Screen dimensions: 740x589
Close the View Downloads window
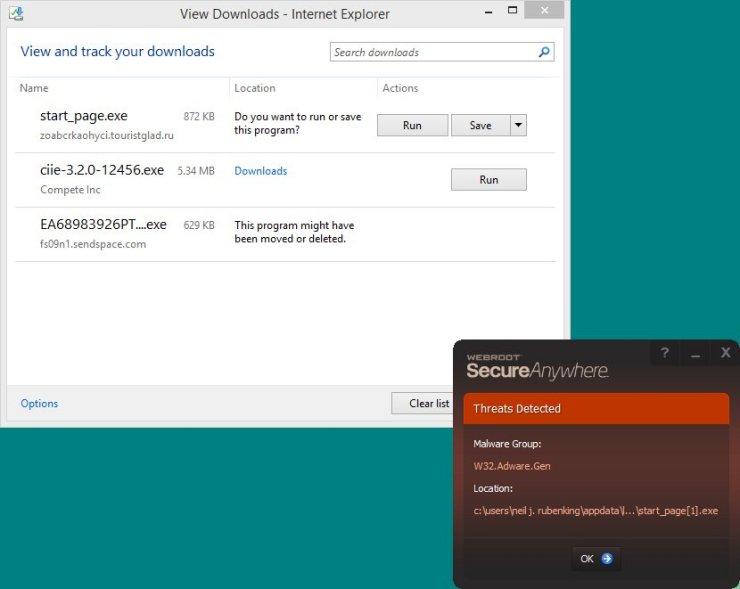(x=544, y=10)
